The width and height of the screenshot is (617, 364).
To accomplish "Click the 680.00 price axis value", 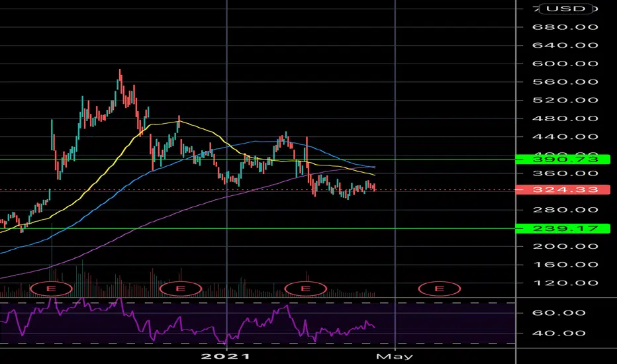I will [565, 27].
